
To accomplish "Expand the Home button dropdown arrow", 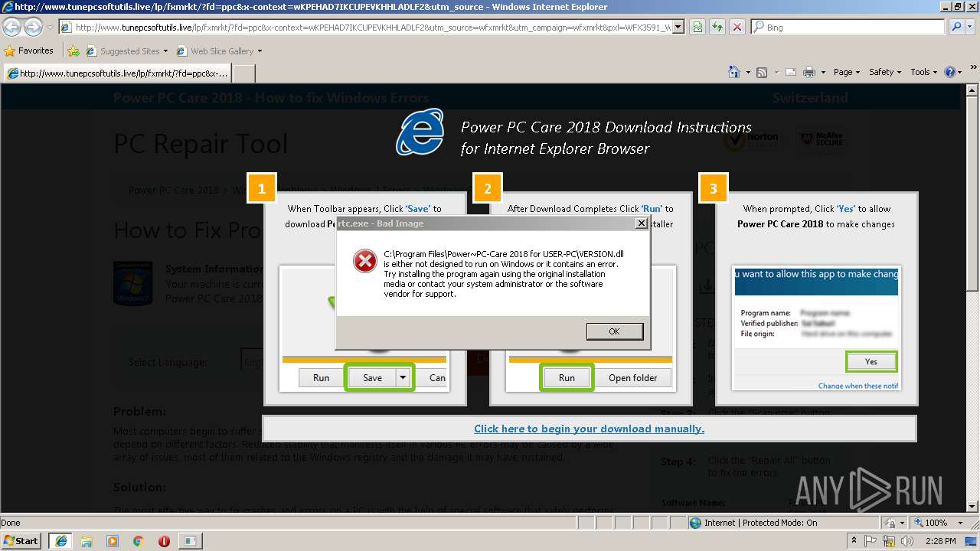I will point(748,72).
